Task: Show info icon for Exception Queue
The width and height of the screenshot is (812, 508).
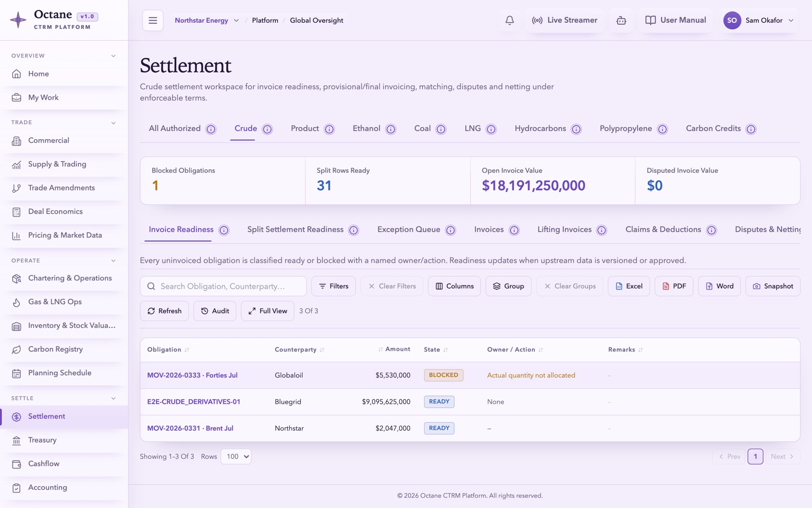Action: [451, 230]
